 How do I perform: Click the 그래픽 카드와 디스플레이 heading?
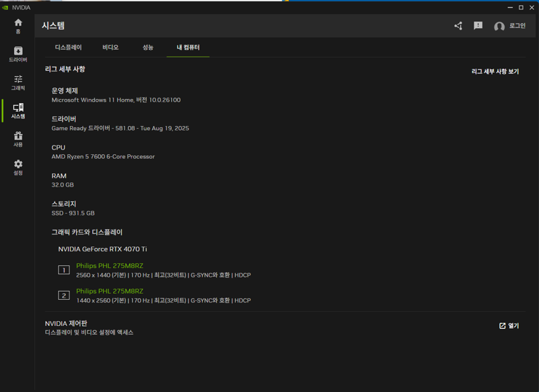tap(87, 232)
